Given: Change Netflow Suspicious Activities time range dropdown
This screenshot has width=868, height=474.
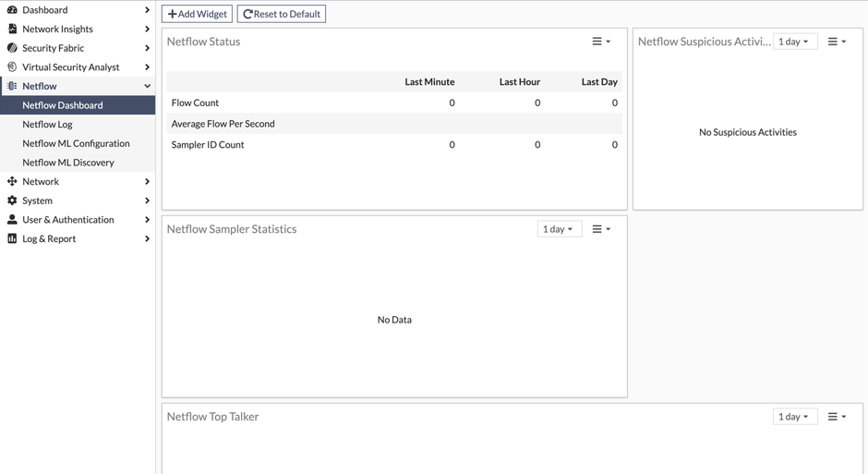Looking at the screenshot, I should [x=794, y=42].
